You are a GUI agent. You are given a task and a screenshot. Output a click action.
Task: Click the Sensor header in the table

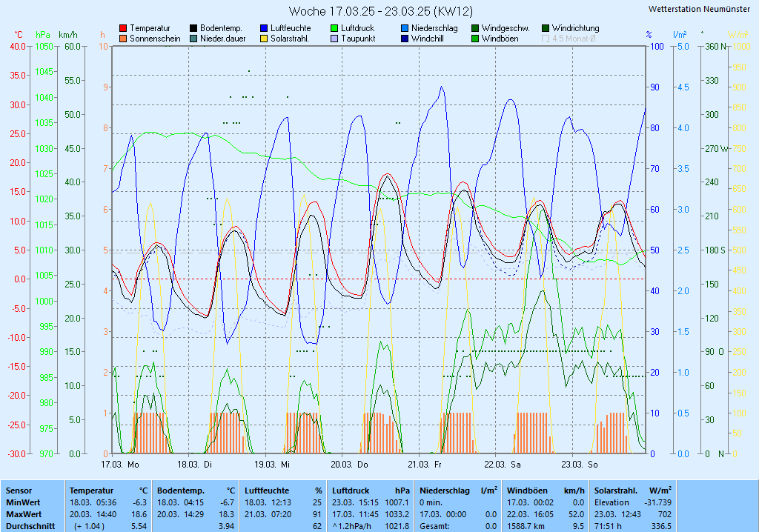[x=19, y=491]
